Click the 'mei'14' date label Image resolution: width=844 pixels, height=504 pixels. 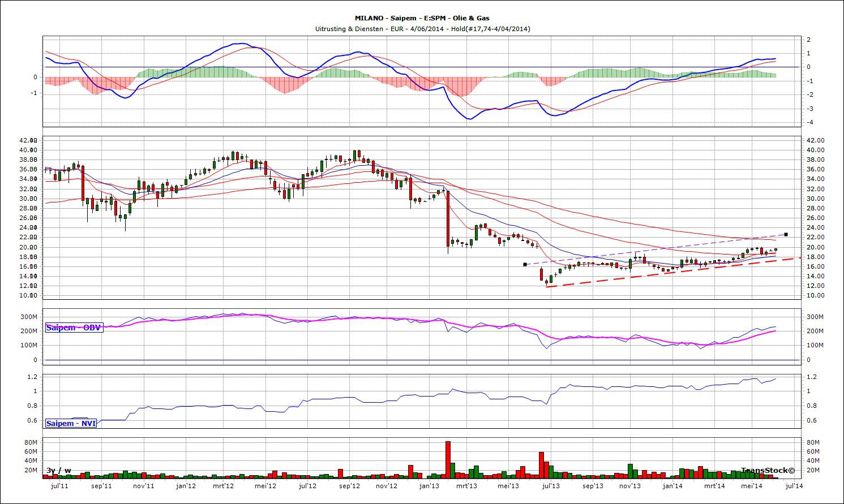coord(752,485)
